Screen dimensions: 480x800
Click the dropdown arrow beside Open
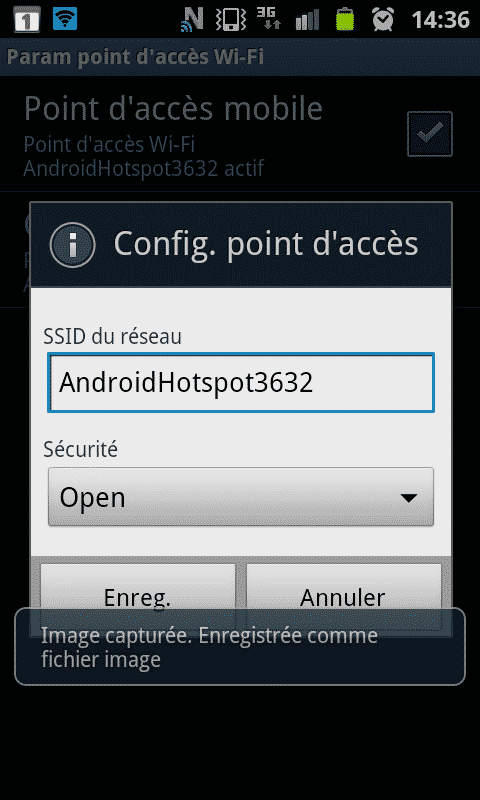tap(409, 498)
